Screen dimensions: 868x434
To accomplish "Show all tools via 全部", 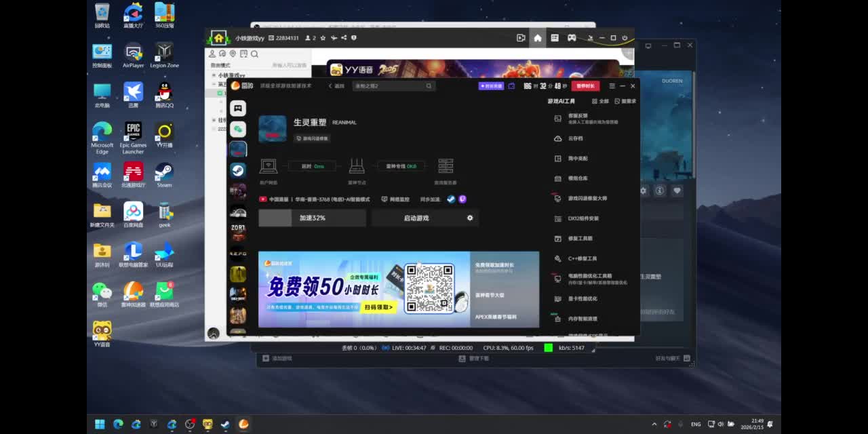I will [600, 101].
